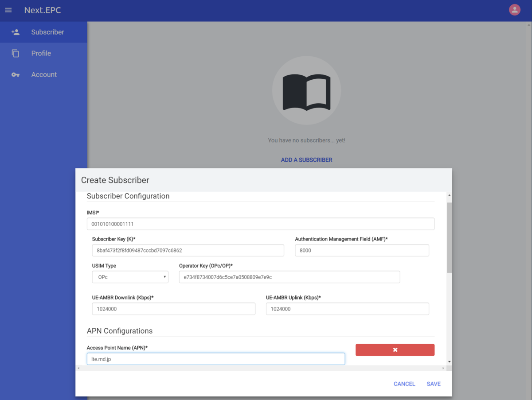
Task: Click dialog horizontal scrollbar right arrow
Action: (443, 368)
